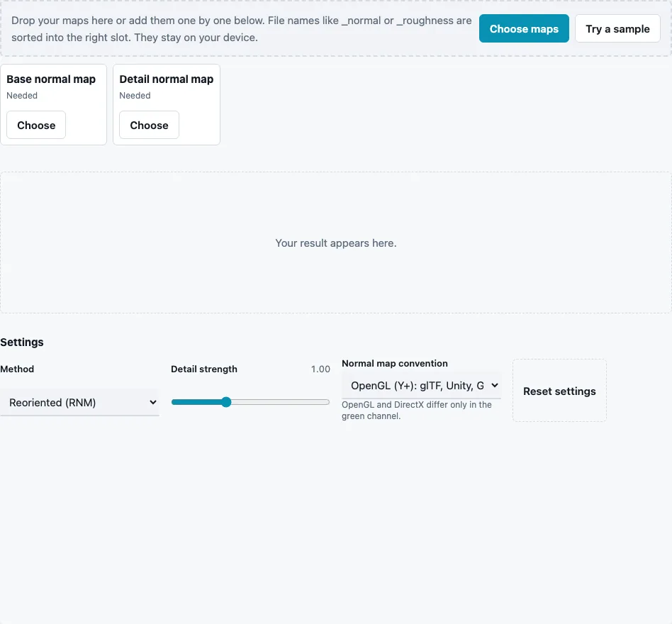Click the Detail strength value 1.00
This screenshot has height=624, width=672.
coord(320,369)
